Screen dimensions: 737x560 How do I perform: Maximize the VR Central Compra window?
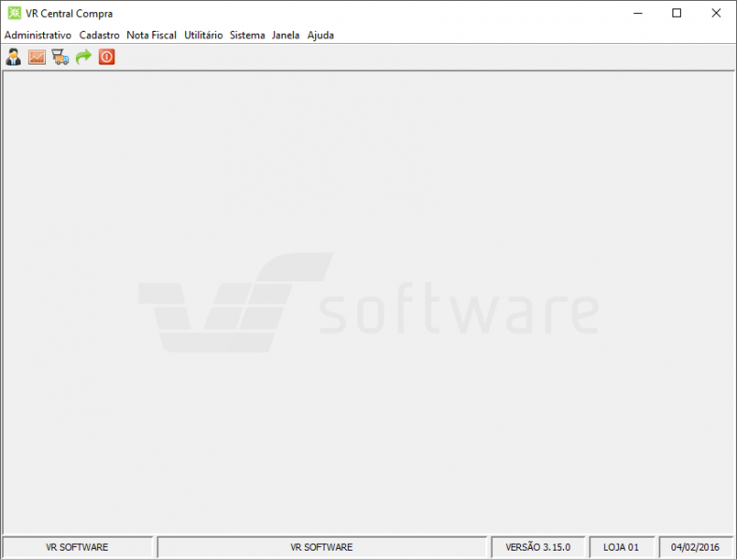(676, 13)
